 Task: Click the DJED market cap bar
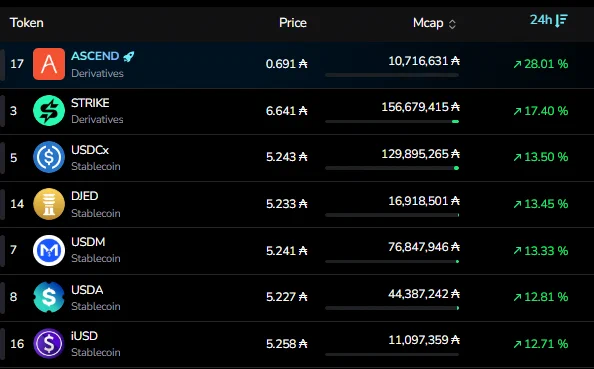[392, 215]
